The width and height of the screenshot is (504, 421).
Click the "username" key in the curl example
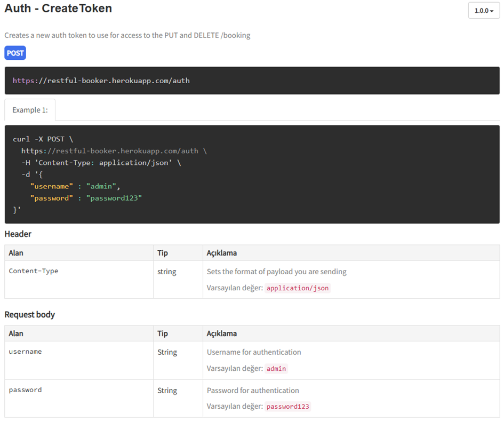tap(52, 186)
